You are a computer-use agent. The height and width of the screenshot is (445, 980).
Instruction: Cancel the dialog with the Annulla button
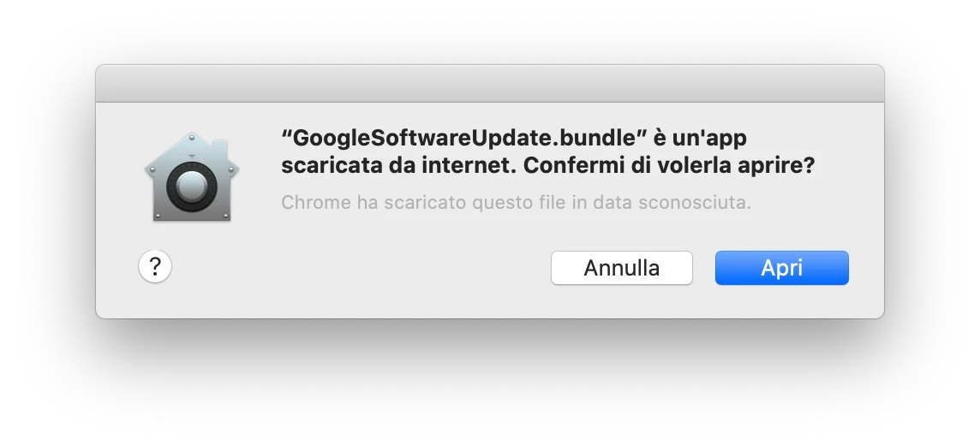pyautogui.click(x=622, y=268)
